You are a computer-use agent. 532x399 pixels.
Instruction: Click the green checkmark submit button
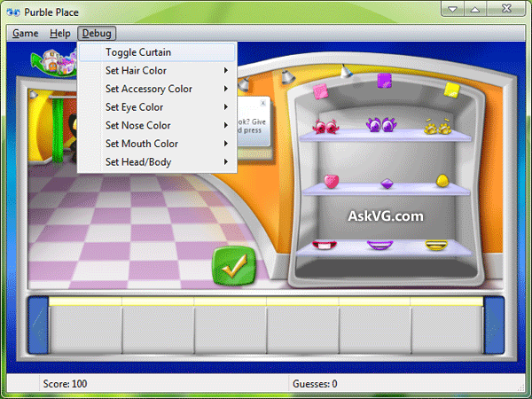click(x=234, y=266)
